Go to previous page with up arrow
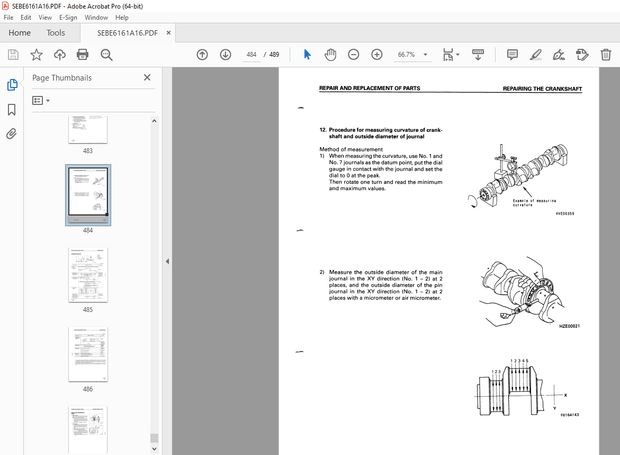Screen dimensions: 620x455 (x=201, y=55)
